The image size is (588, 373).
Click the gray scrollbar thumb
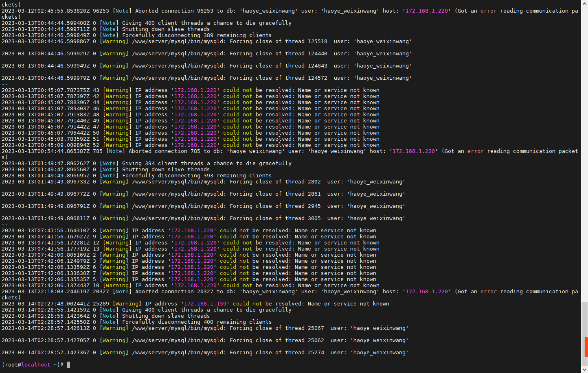point(584,319)
